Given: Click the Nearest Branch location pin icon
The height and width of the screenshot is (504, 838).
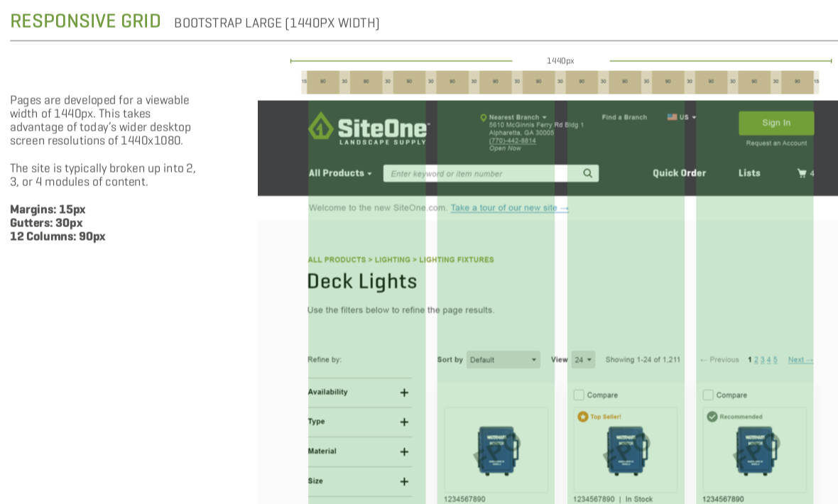Looking at the screenshot, I should point(483,118).
